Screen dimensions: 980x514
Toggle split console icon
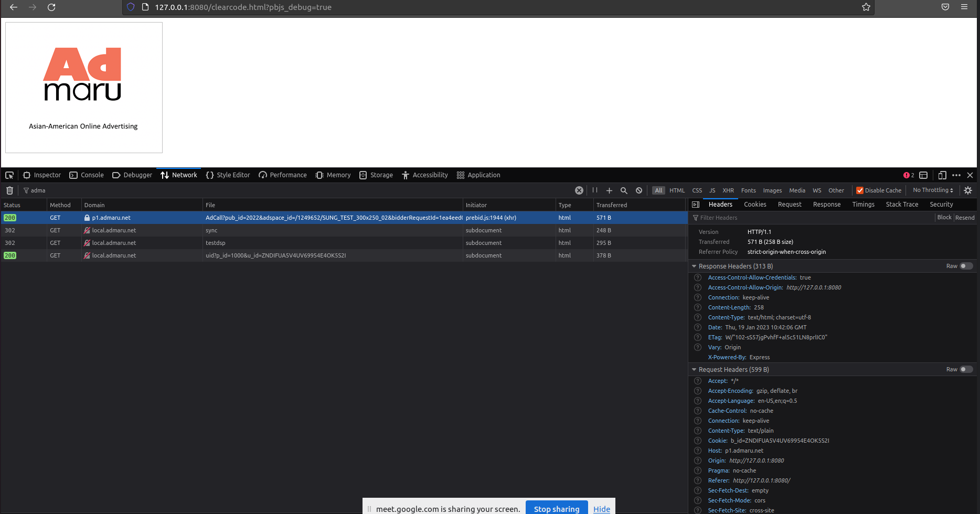coord(924,175)
